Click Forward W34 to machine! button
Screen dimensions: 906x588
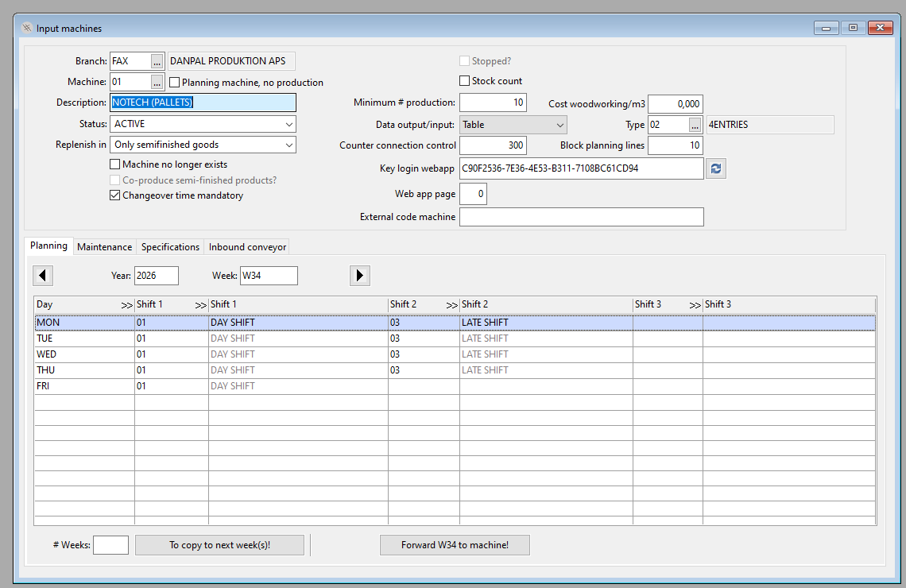pyautogui.click(x=455, y=545)
